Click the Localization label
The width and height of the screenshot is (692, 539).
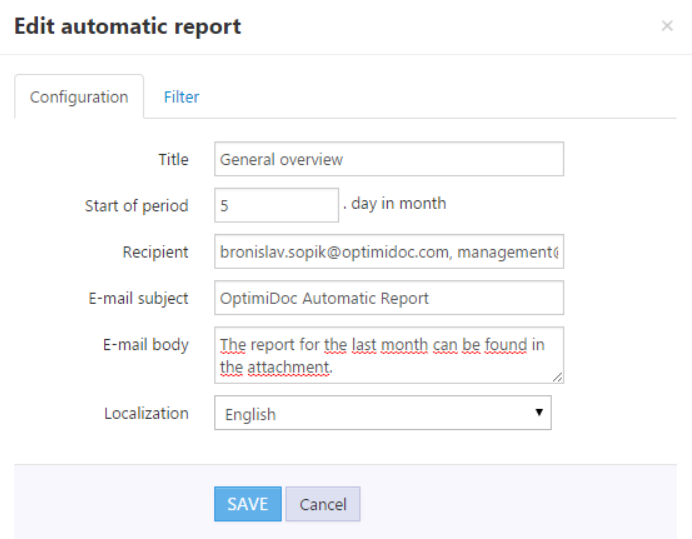coord(146,413)
